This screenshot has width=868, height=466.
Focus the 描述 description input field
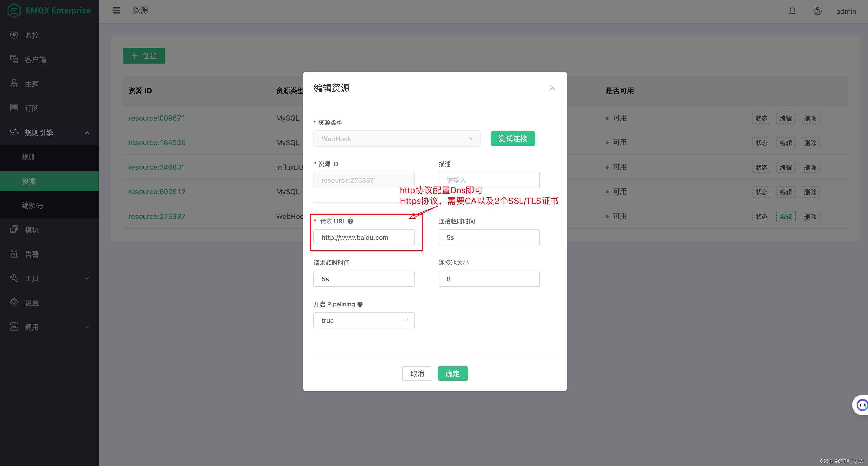point(489,180)
